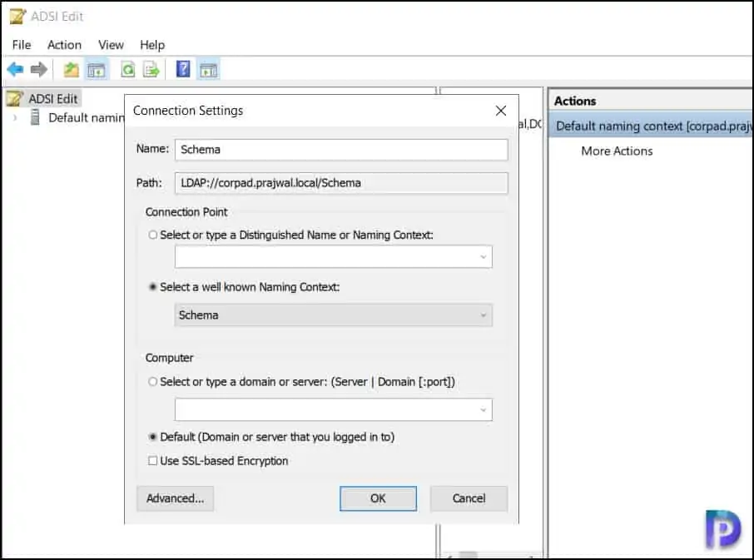The height and width of the screenshot is (560, 754).
Task: Click the Default naming context server icon
Action: click(x=35, y=116)
